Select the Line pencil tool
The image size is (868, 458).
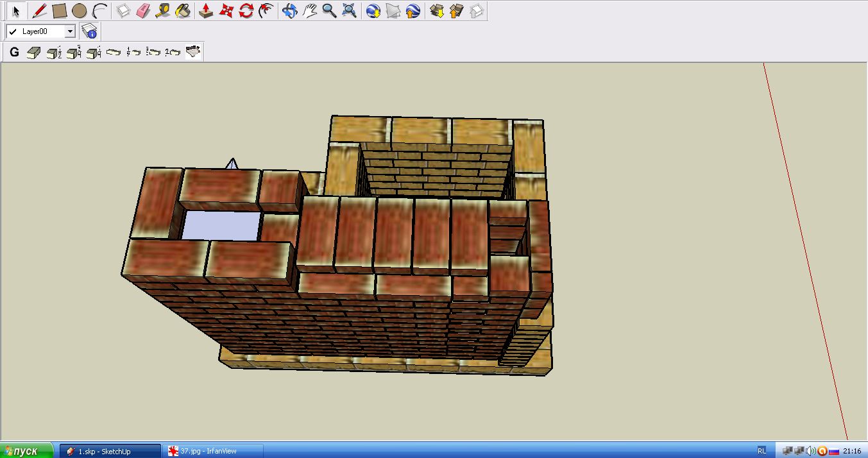point(39,11)
